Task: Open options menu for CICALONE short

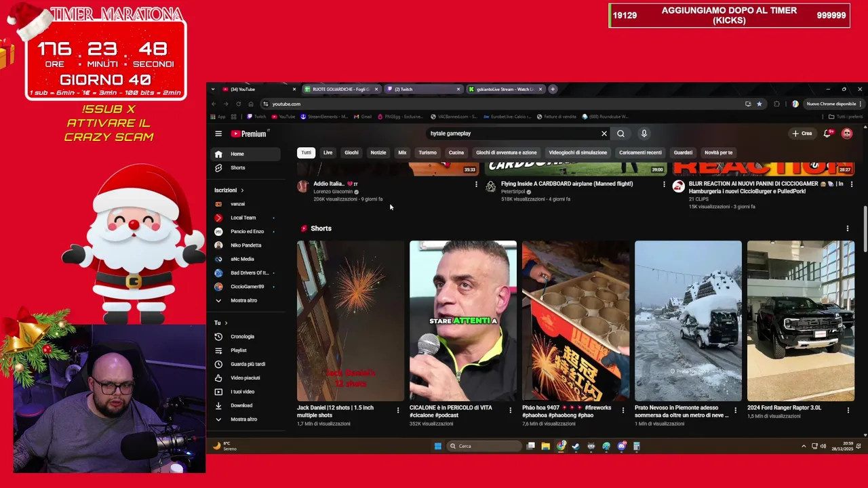Action: point(511,409)
